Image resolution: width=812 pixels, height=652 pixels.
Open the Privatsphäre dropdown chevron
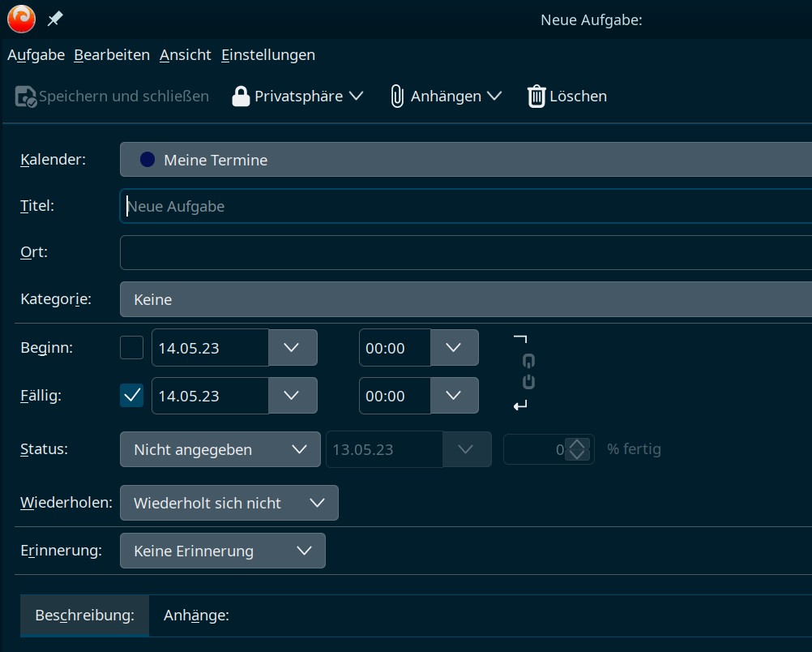[x=357, y=96]
